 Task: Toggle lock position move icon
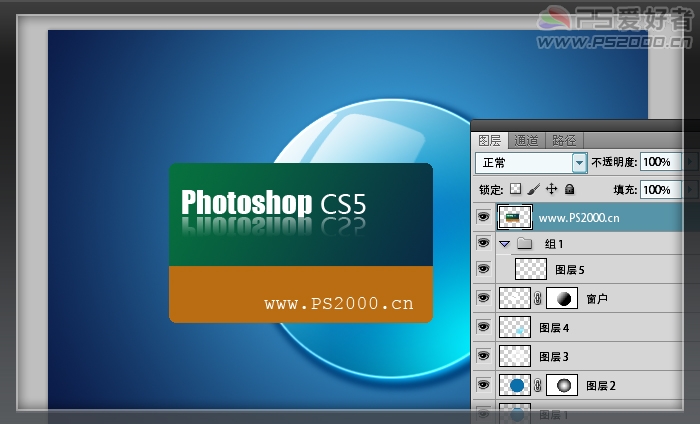point(552,189)
